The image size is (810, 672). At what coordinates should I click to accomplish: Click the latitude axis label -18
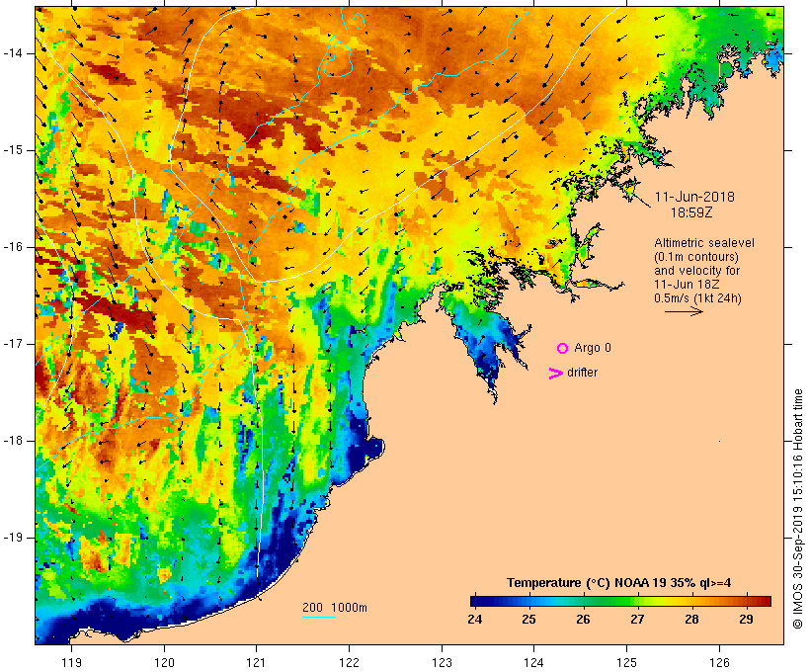point(13,441)
